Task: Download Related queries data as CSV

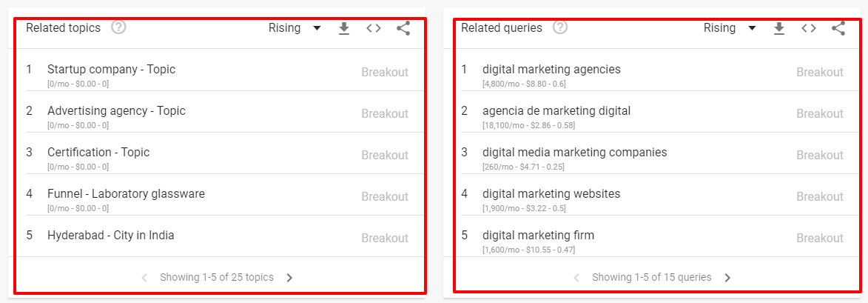Action: coord(778,28)
